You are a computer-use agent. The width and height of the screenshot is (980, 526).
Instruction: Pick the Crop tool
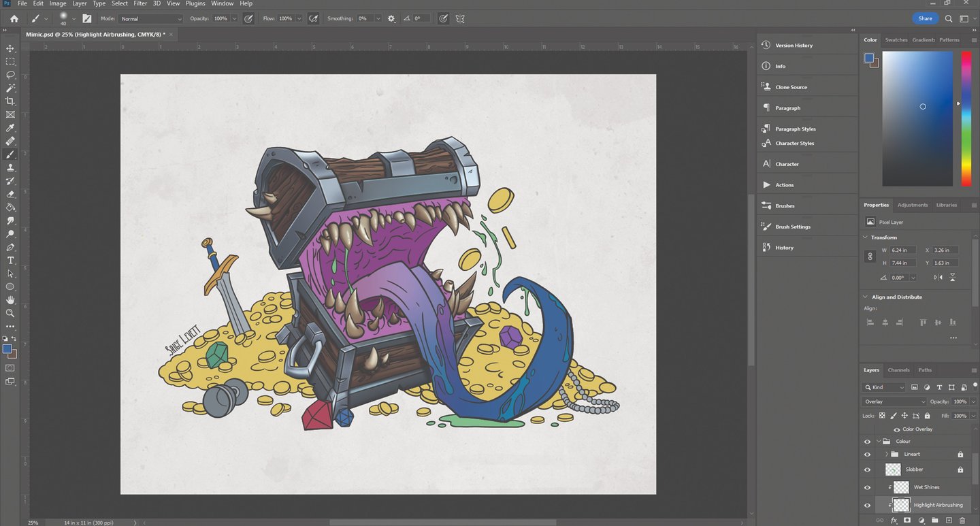coord(10,101)
